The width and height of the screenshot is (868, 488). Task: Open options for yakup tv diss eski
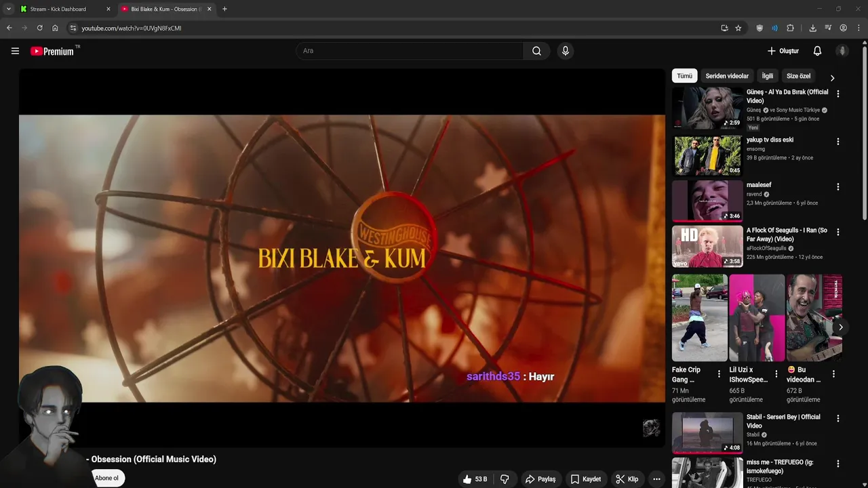pos(837,142)
